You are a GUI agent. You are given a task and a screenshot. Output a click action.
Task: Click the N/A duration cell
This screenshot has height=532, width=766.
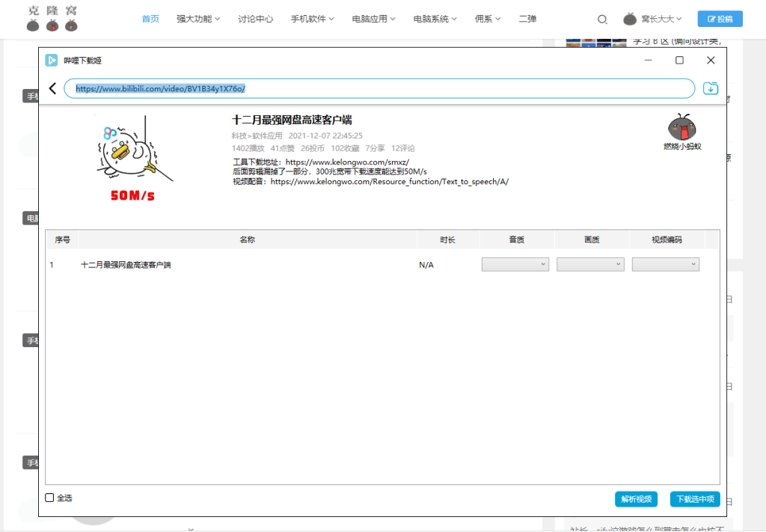[426, 265]
